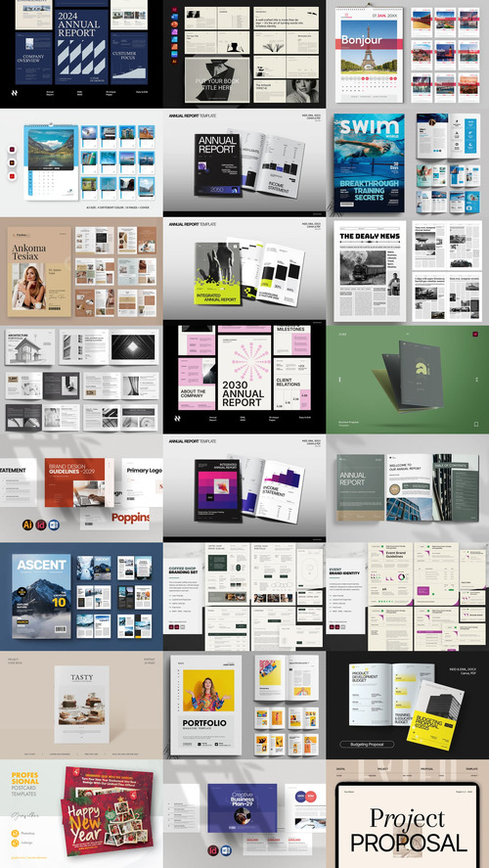Viewport: 489px width, 868px height.
Task: Open the blue landscape wall calendar template
Action: pos(81,162)
